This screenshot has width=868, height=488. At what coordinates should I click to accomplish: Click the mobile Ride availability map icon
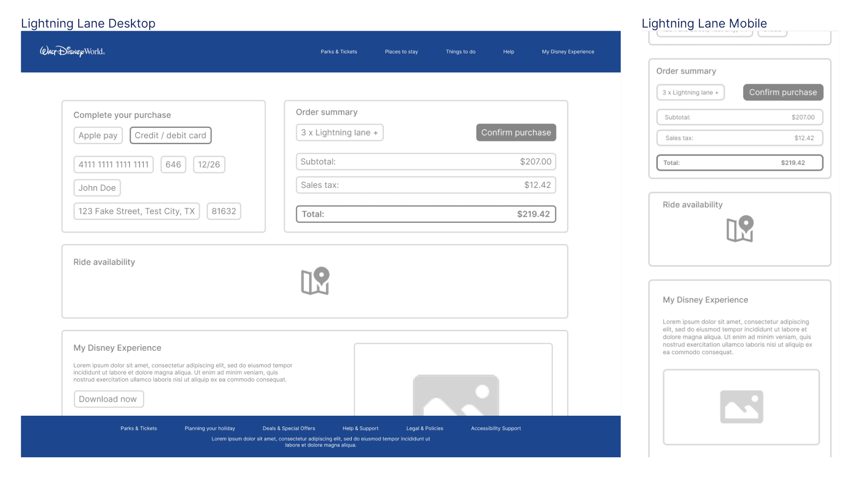click(740, 229)
